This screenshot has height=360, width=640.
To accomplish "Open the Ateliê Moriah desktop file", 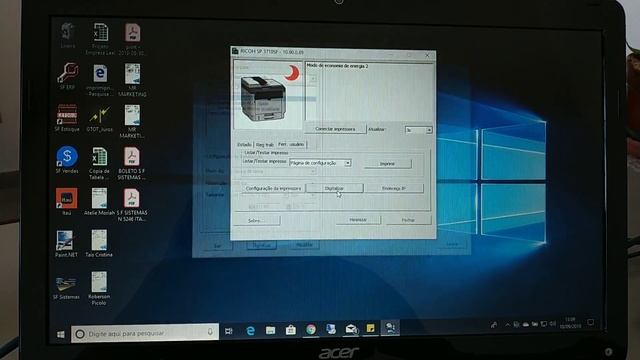I will click(99, 202).
